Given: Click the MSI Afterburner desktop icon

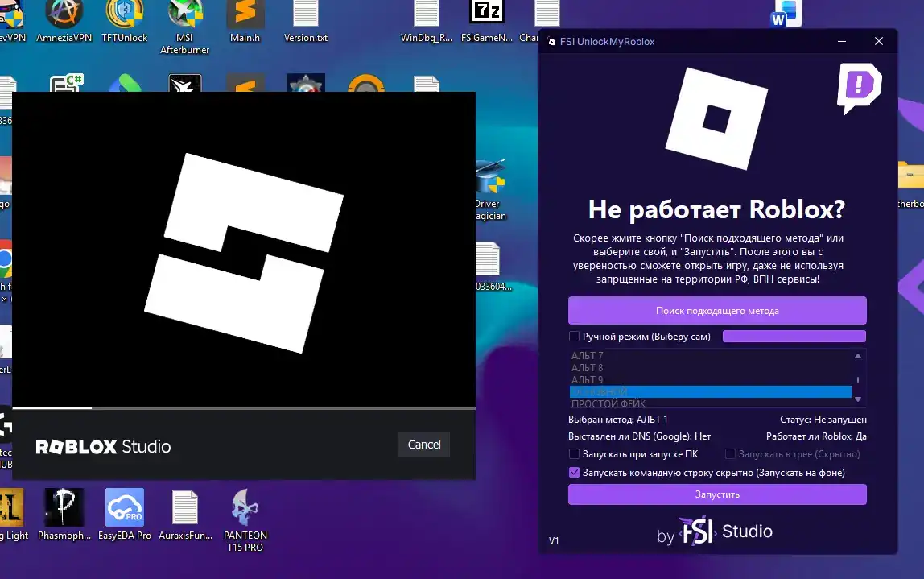Looking at the screenshot, I should click(x=184, y=27).
